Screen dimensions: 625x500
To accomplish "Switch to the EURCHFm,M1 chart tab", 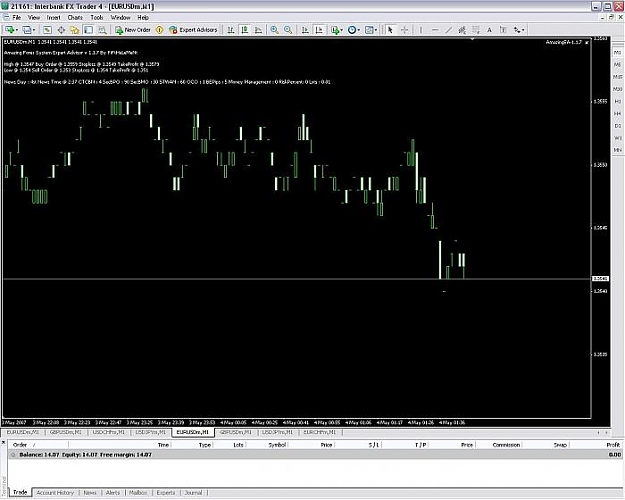I will click(x=320, y=432).
